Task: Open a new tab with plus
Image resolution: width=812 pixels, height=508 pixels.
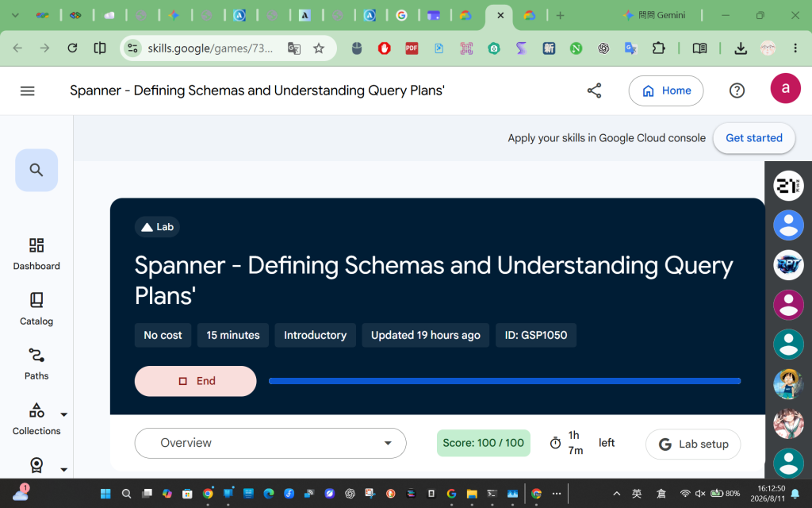Action: coord(560,16)
